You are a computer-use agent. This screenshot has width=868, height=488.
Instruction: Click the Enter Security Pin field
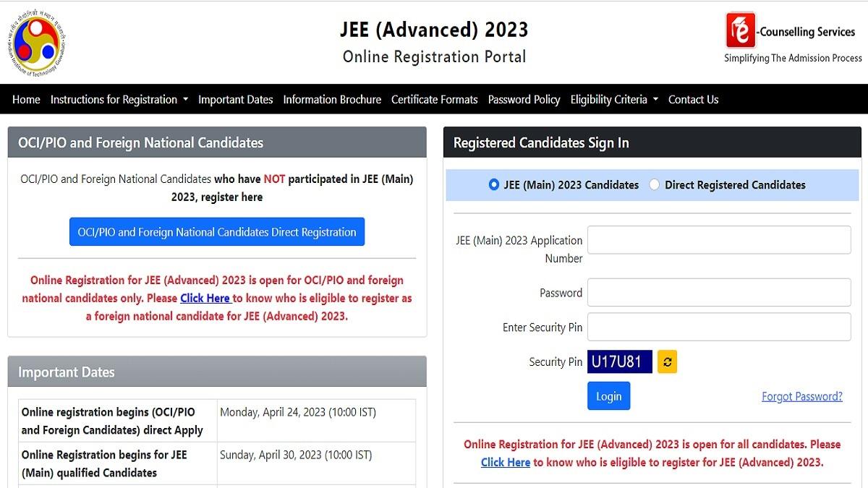(x=719, y=327)
